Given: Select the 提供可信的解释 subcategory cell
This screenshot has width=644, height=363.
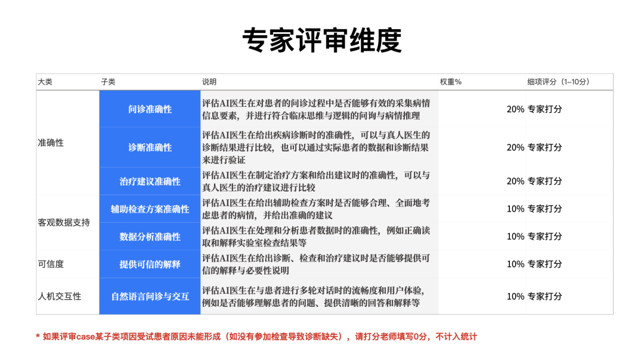Looking at the screenshot, I should 150,264.
